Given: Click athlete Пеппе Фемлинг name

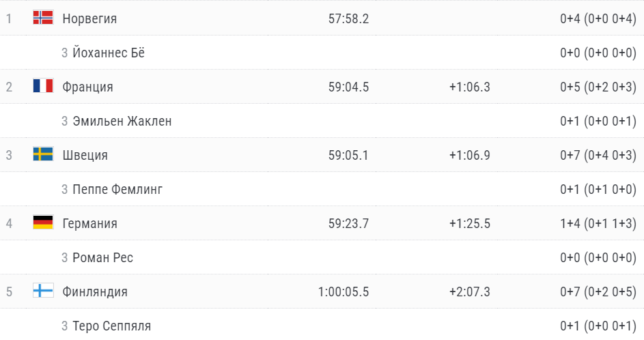Looking at the screenshot, I should click(x=117, y=189).
